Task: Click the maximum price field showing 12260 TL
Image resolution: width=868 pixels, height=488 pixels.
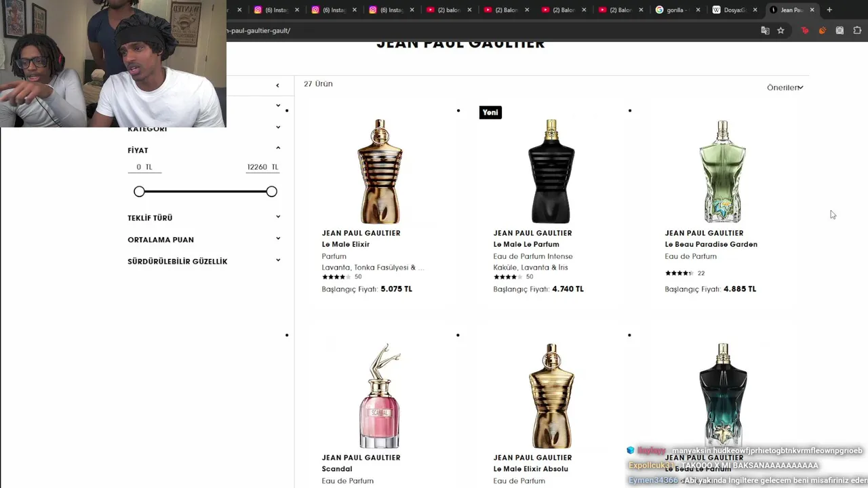Action: (262, 167)
